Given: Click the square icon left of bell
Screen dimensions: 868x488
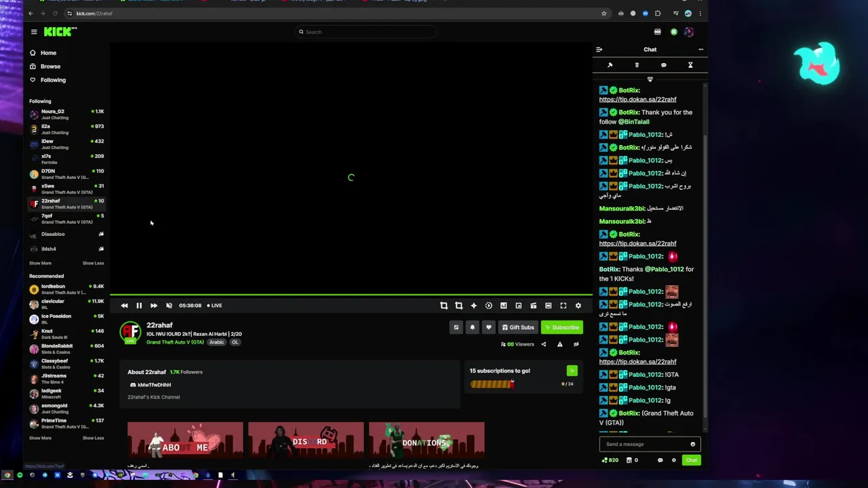Looking at the screenshot, I should [x=456, y=327].
